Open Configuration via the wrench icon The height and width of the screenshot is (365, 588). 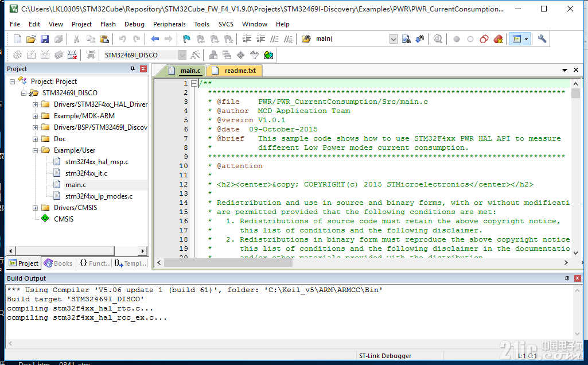pos(542,38)
